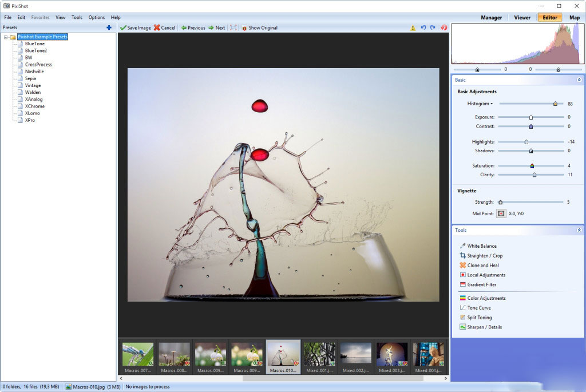This screenshot has height=392, width=586.
Task: Click the Exposure slider handle
Action: pyautogui.click(x=531, y=117)
